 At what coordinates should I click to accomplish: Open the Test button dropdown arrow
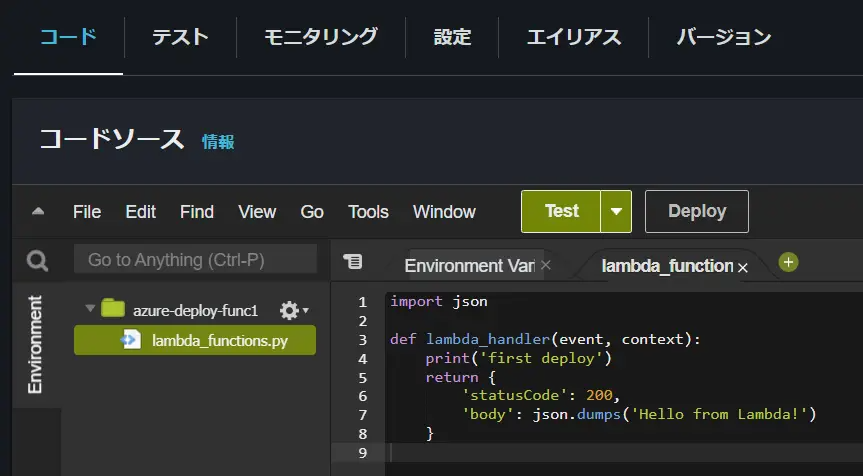point(616,211)
